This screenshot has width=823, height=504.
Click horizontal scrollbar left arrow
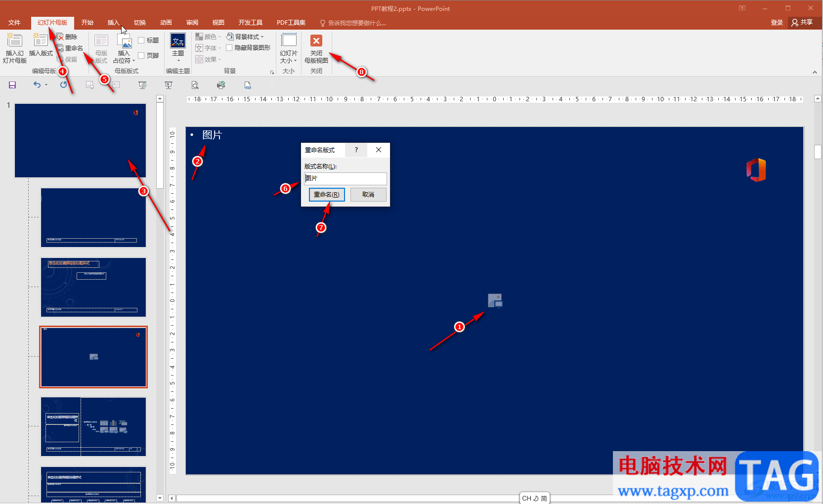coord(172,498)
